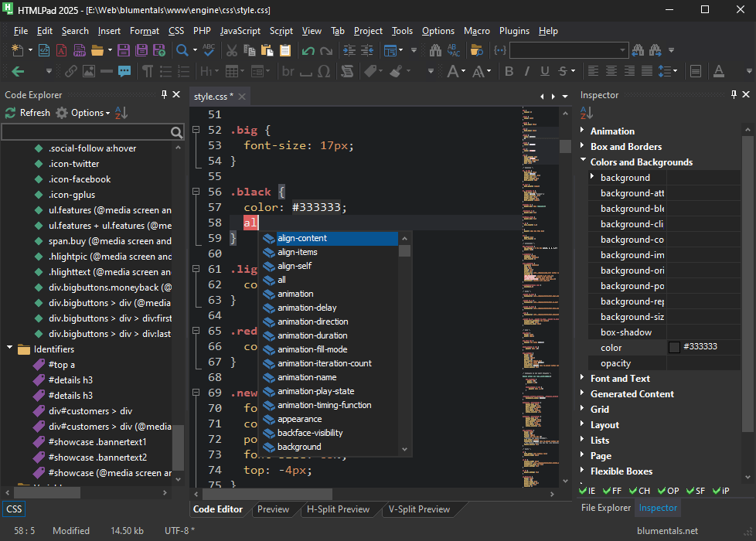This screenshot has width=756, height=541.
Task: Click the Undo icon in the toolbar
Action: [x=308, y=51]
